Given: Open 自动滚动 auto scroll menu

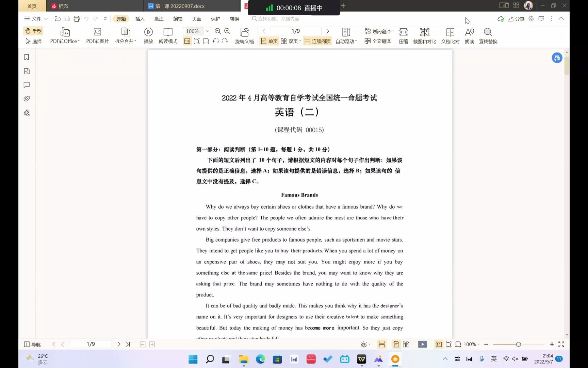Looking at the screenshot, I should (346, 36).
